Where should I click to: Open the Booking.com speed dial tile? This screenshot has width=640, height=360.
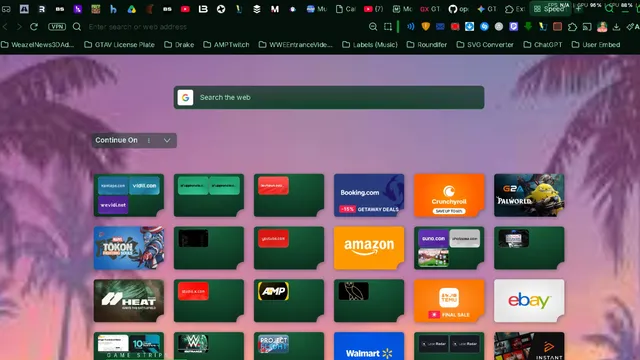[369, 195]
